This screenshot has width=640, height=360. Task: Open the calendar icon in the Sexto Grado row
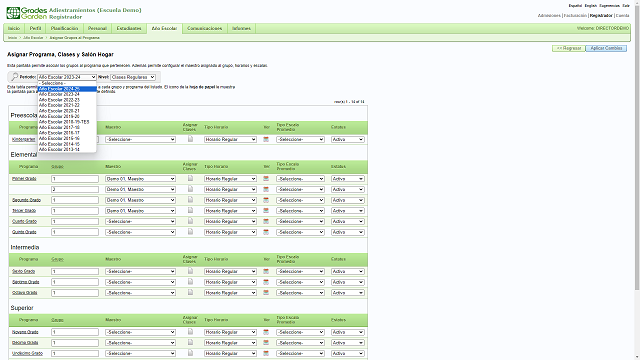266,271
